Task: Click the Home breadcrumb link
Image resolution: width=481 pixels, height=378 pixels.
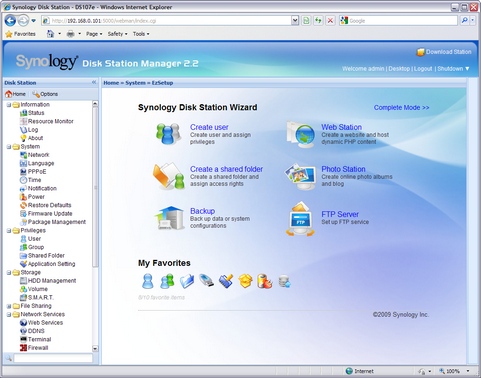Action: (111, 83)
